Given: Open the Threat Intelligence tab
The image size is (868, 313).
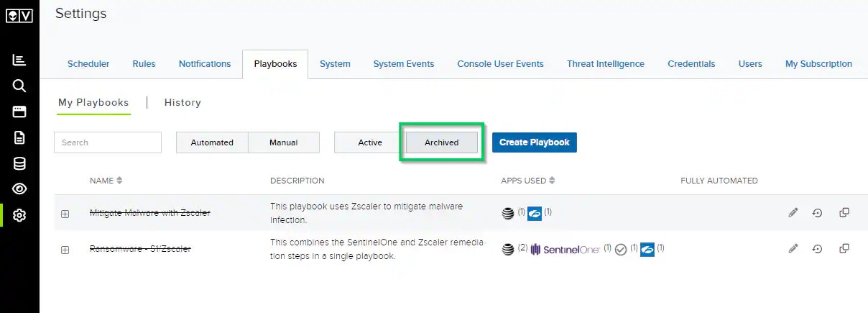Looking at the screenshot, I should (605, 64).
